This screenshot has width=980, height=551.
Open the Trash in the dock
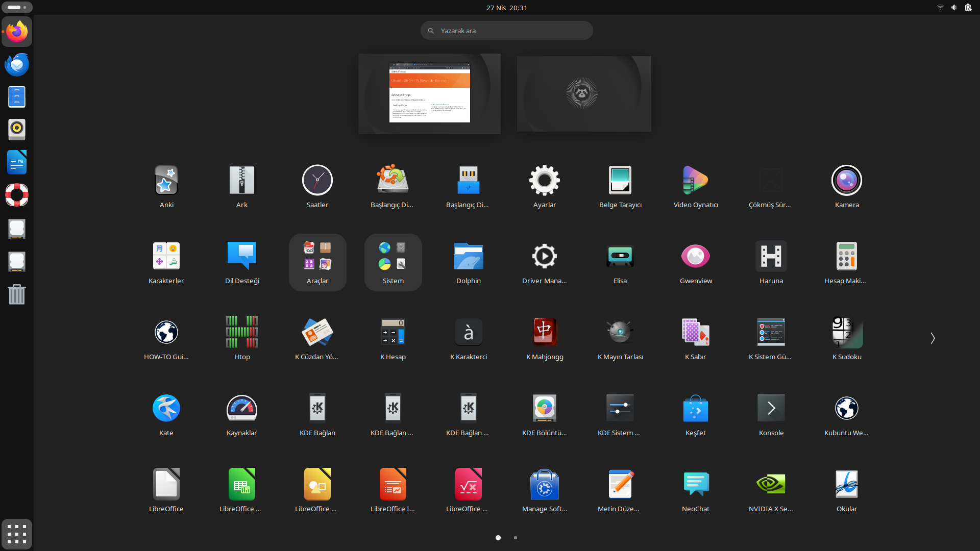[x=17, y=294]
